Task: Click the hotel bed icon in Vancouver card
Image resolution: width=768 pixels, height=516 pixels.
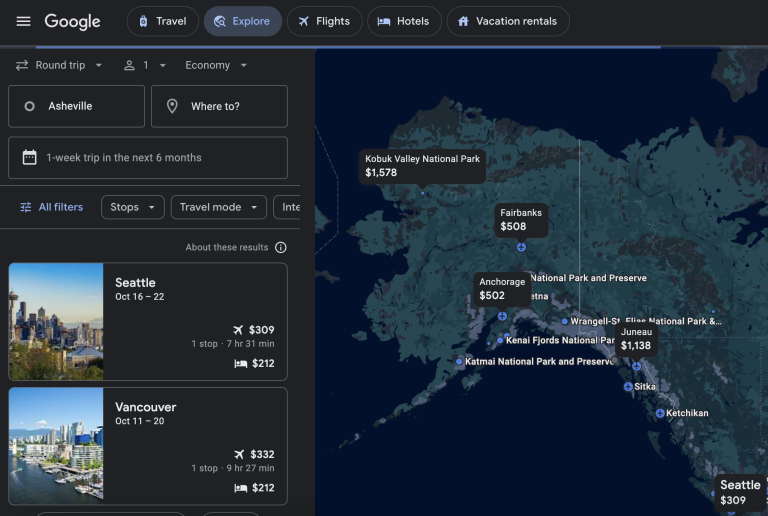Action: [x=240, y=488]
